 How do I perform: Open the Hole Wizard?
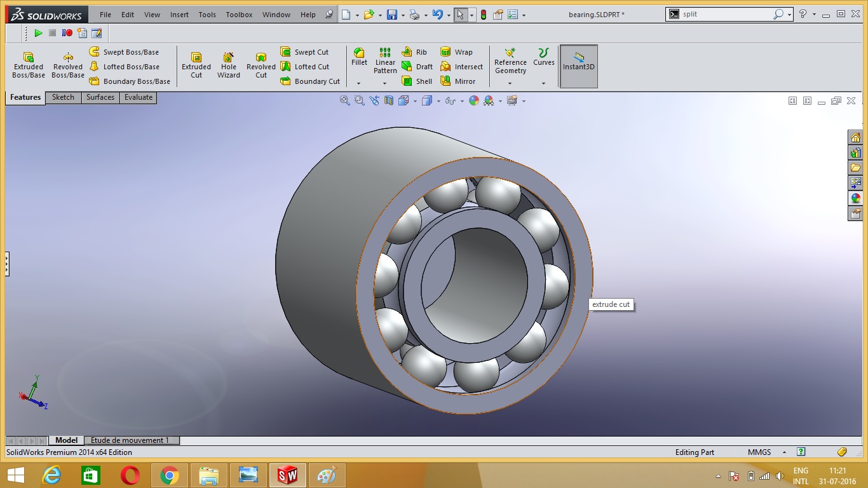pos(229,66)
